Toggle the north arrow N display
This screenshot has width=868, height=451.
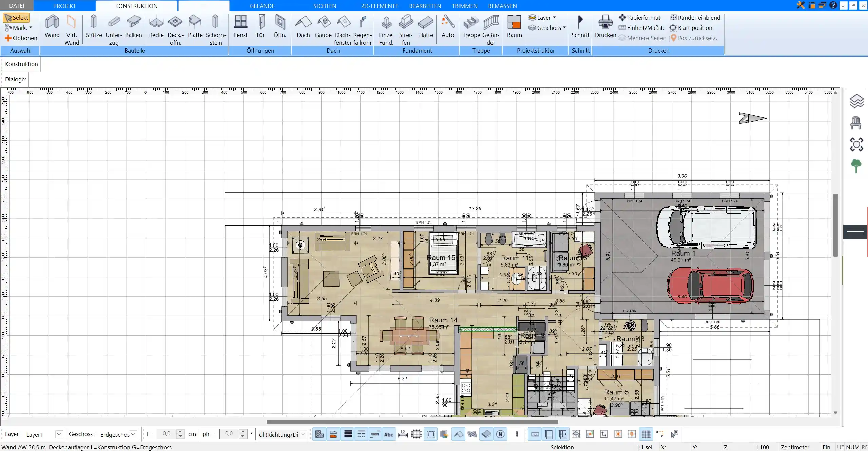pos(500,434)
